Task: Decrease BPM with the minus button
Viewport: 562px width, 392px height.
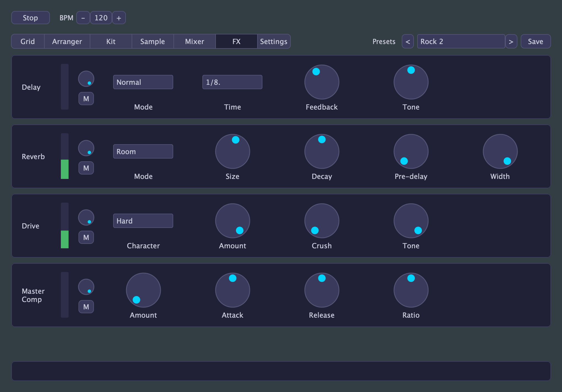Action: pyautogui.click(x=83, y=18)
